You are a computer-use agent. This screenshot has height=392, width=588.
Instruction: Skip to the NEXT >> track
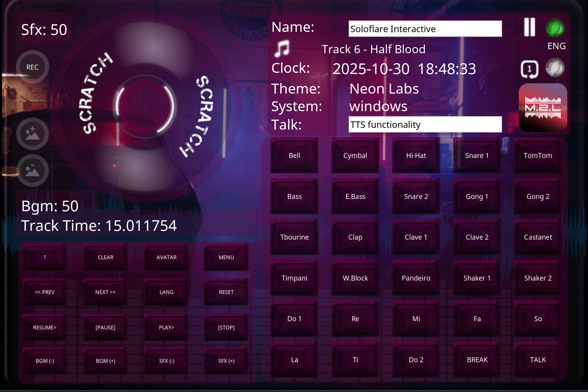pyautogui.click(x=106, y=292)
